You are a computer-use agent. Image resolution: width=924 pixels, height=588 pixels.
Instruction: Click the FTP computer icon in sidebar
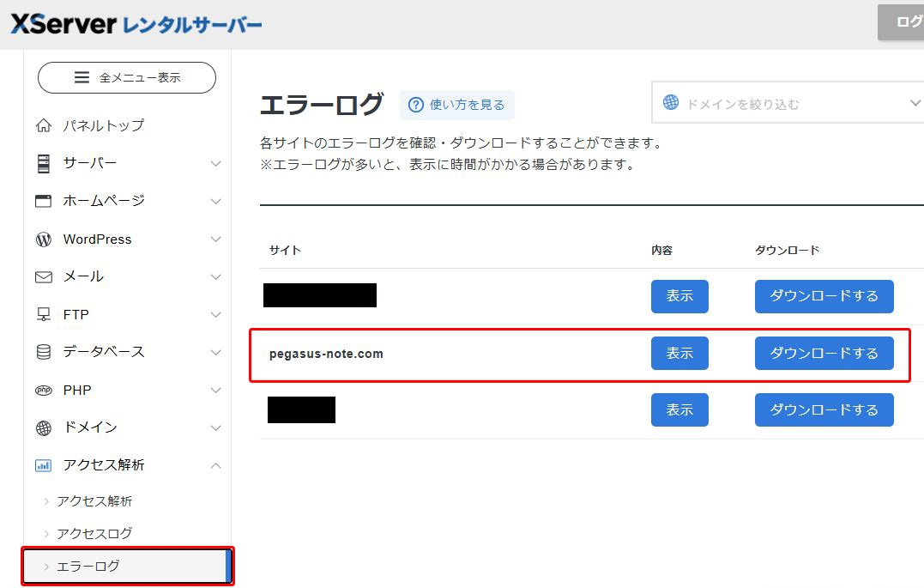44,314
